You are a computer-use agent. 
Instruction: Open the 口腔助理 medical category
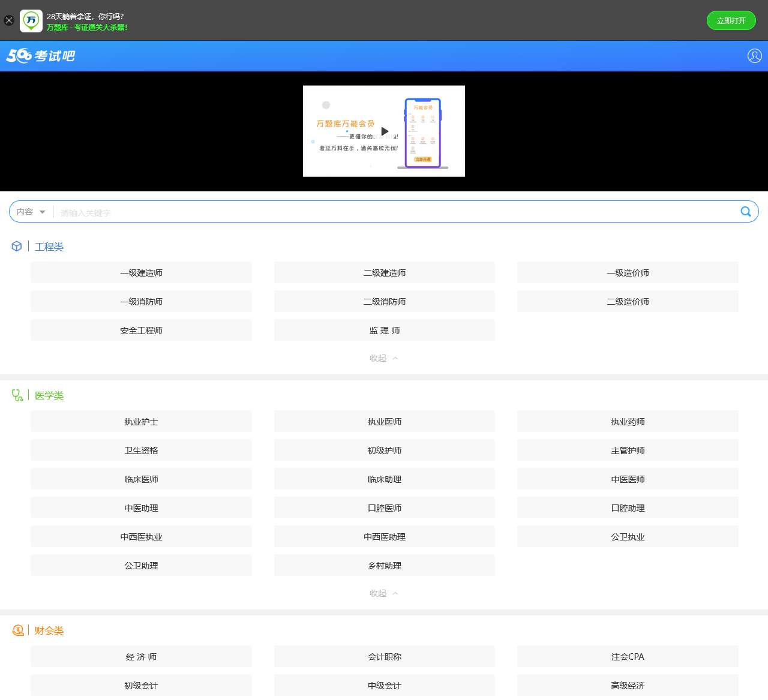pyautogui.click(x=628, y=508)
